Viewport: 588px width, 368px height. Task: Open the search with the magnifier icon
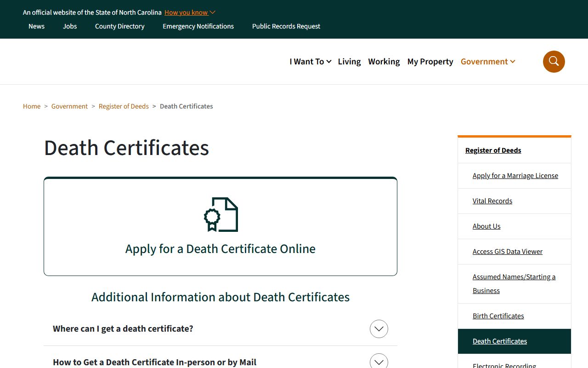[x=554, y=62]
